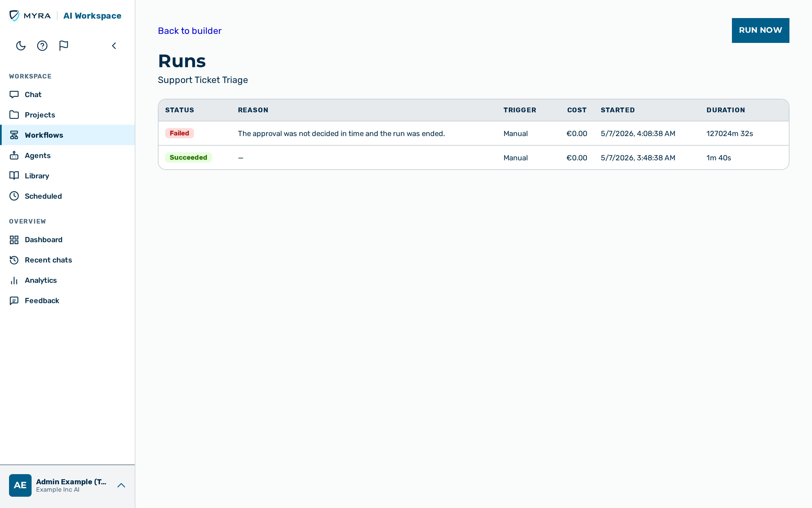Click the Run Now button
This screenshot has height=508, width=812.
pyautogui.click(x=760, y=30)
